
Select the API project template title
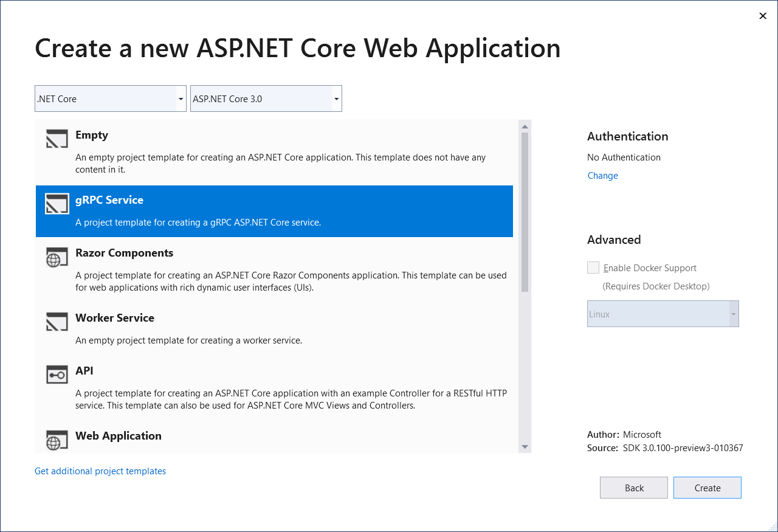coord(84,371)
